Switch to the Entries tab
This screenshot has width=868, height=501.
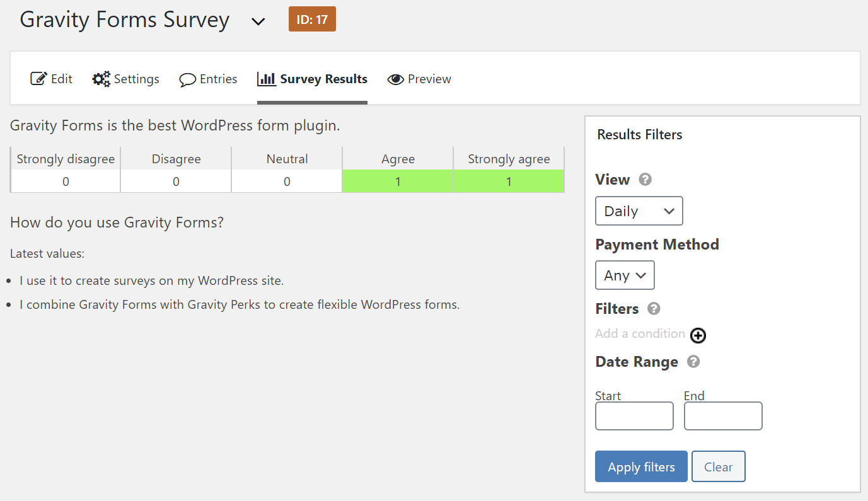pos(217,78)
